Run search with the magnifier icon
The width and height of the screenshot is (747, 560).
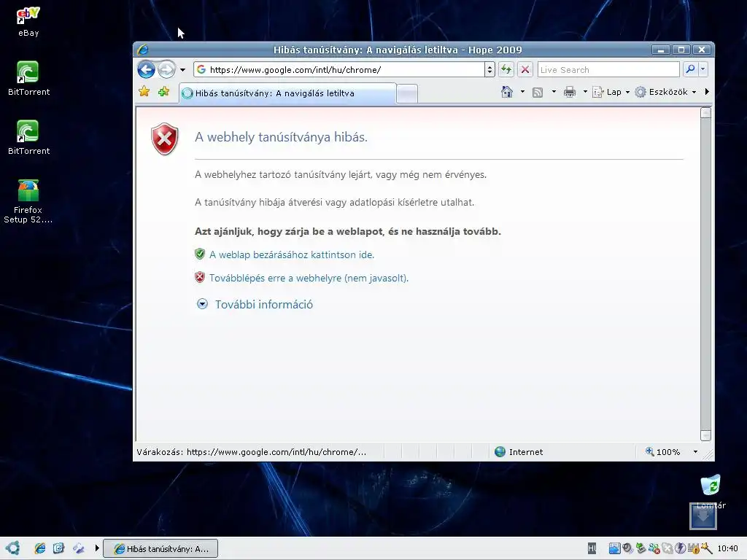690,69
